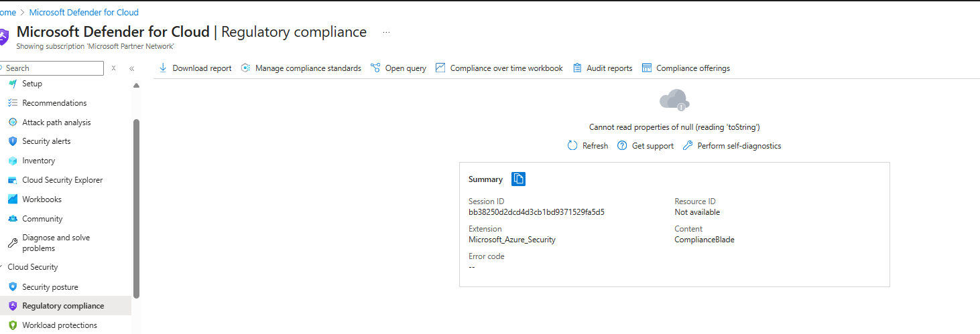Click the sidebar scroll up arrow

[x=137, y=86]
